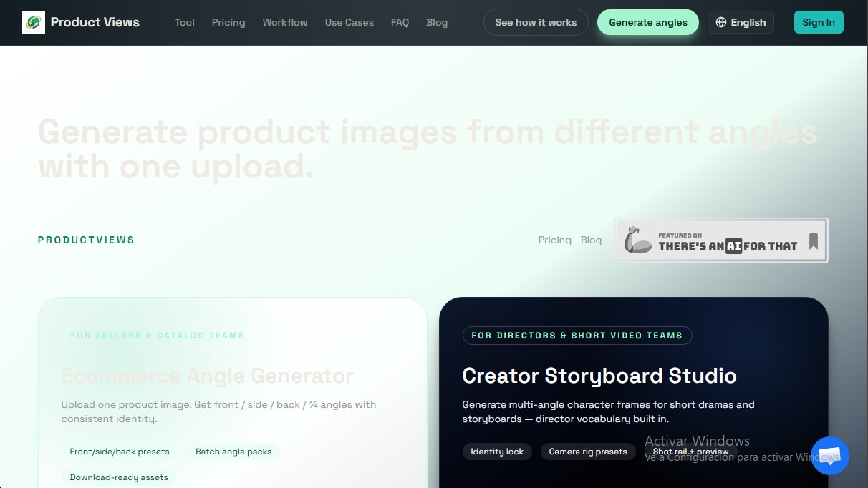Screen dimensions: 868x488
Task: Click the Front/side/back presets chip
Action: tap(120, 452)
